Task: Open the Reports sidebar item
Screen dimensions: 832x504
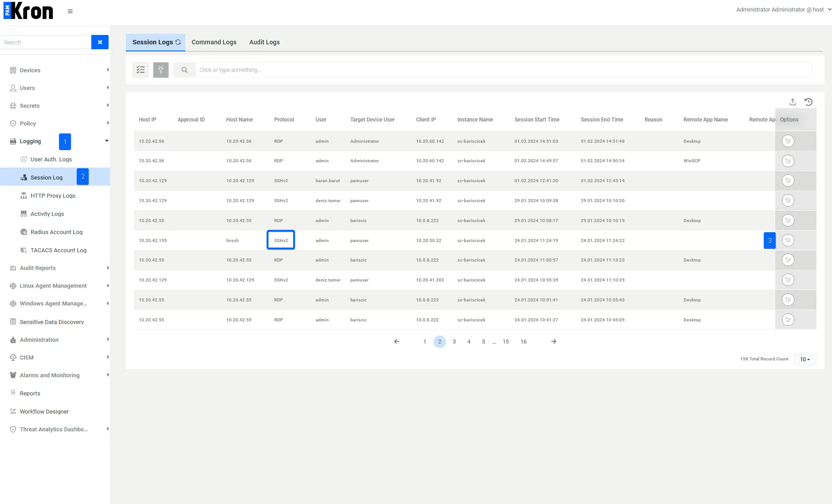Action: point(30,393)
